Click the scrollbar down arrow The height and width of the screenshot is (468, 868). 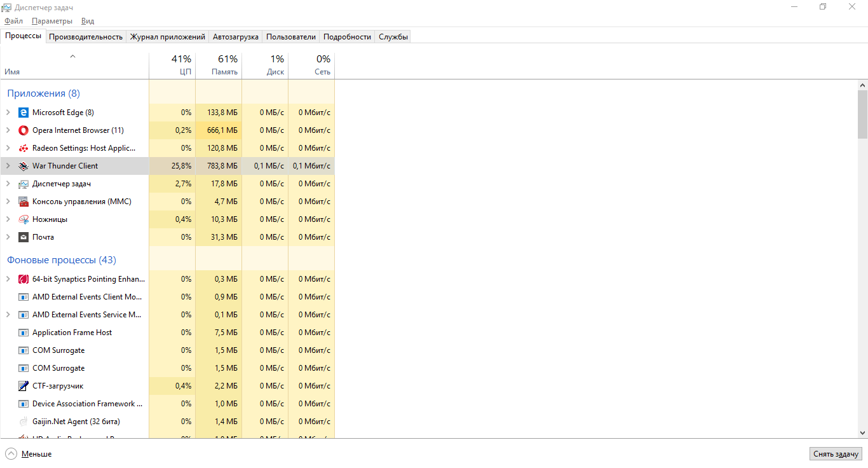coord(862,432)
